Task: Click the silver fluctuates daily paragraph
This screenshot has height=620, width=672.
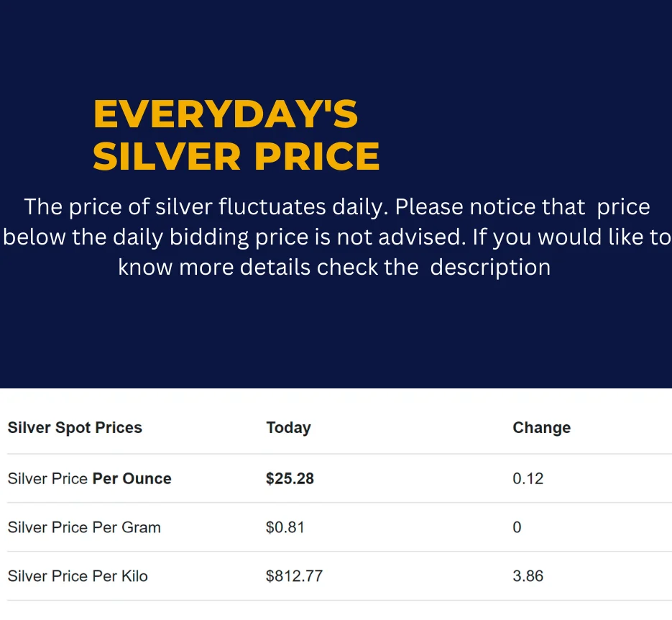Action: point(336,237)
